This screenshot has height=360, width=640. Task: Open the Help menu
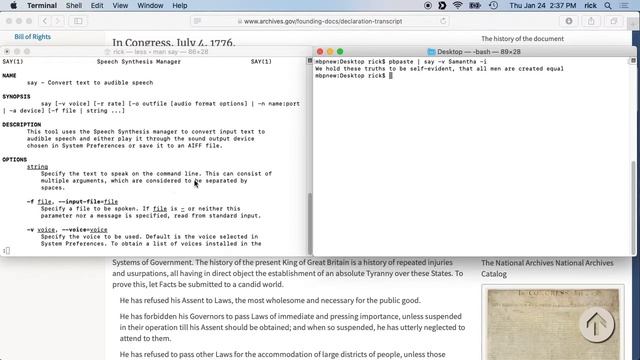pos(180,5)
